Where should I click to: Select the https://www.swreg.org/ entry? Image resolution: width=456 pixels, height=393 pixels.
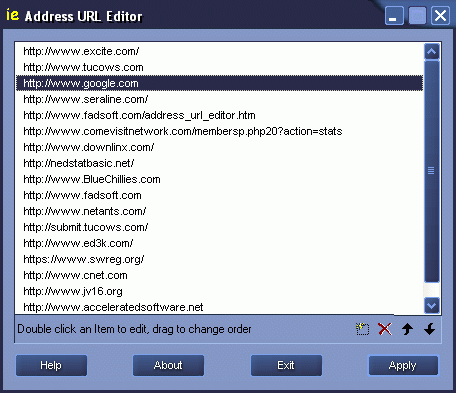coord(219,259)
